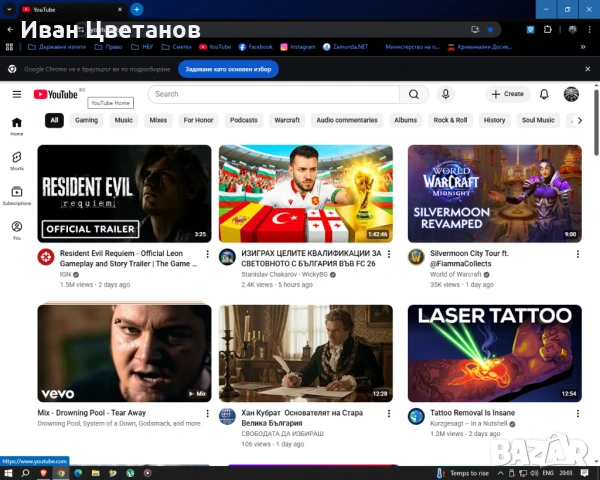The width and height of the screenshot is (600, 480).
Task: Open new browser tab with plus
Action: [x=137, y=9]
